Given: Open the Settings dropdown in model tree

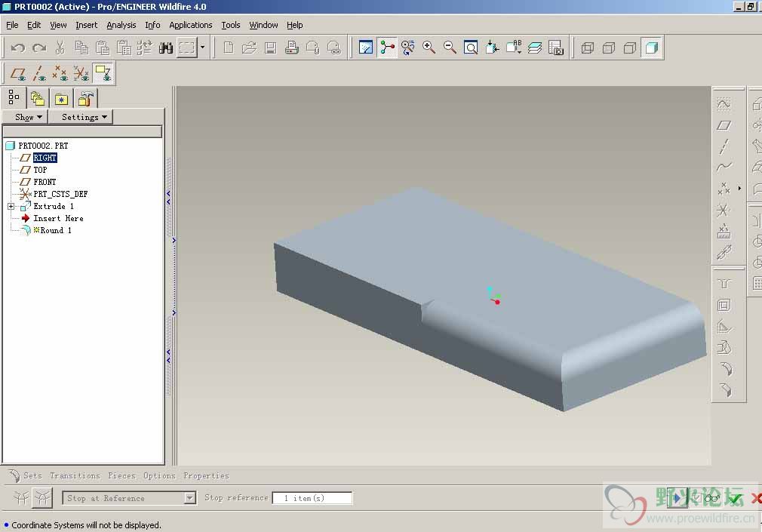Looking at the screenshot, I should coord(81,117).
